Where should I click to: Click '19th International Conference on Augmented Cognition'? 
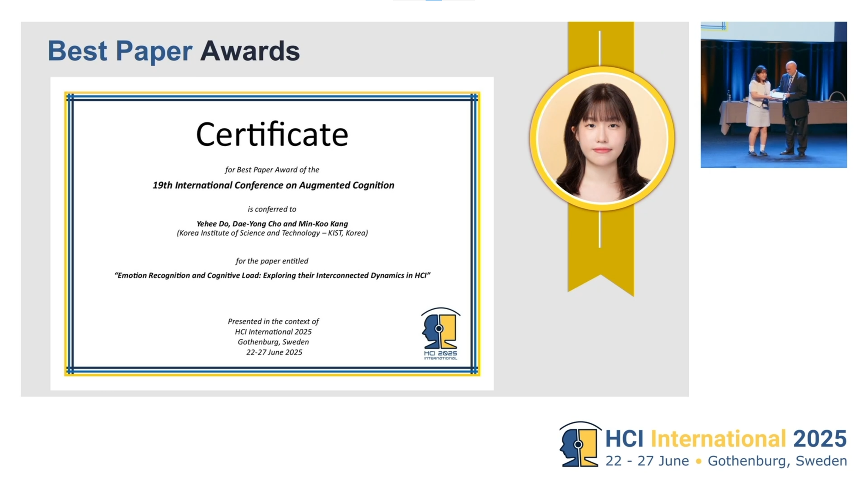273,185
